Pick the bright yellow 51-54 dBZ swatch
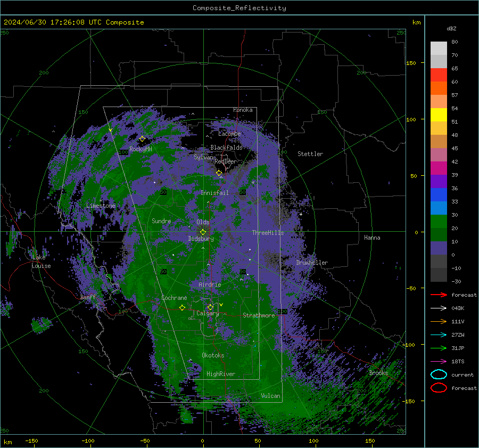 (x=439, y=115)
